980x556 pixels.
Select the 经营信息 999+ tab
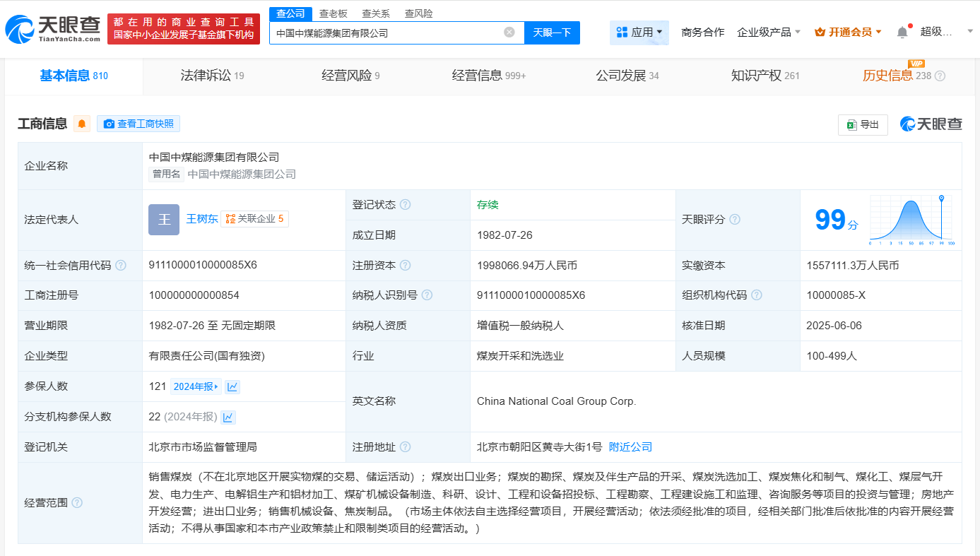point(489,76)
